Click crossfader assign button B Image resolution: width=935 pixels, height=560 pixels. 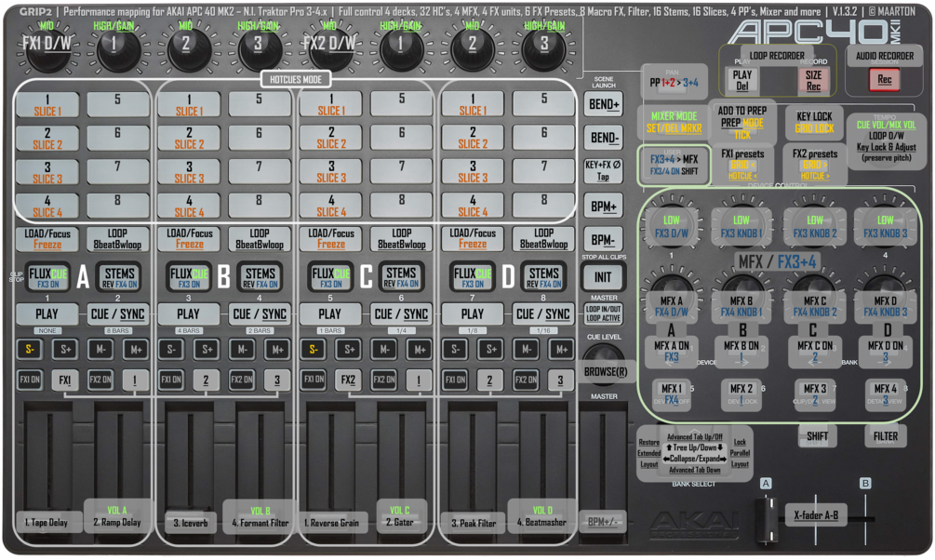(865, 483)
